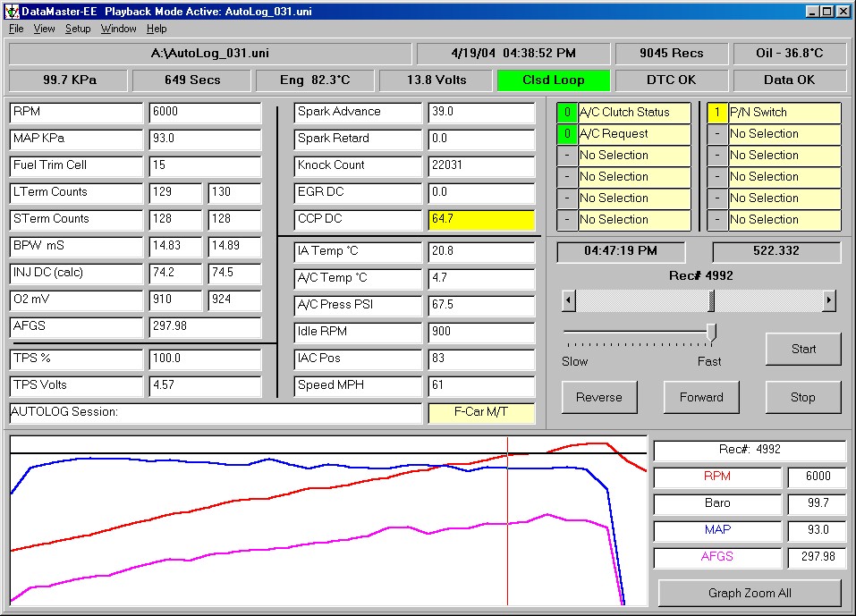Select the AFGS graph channel label
856x616 pixels.
click(x=717, y=557)
